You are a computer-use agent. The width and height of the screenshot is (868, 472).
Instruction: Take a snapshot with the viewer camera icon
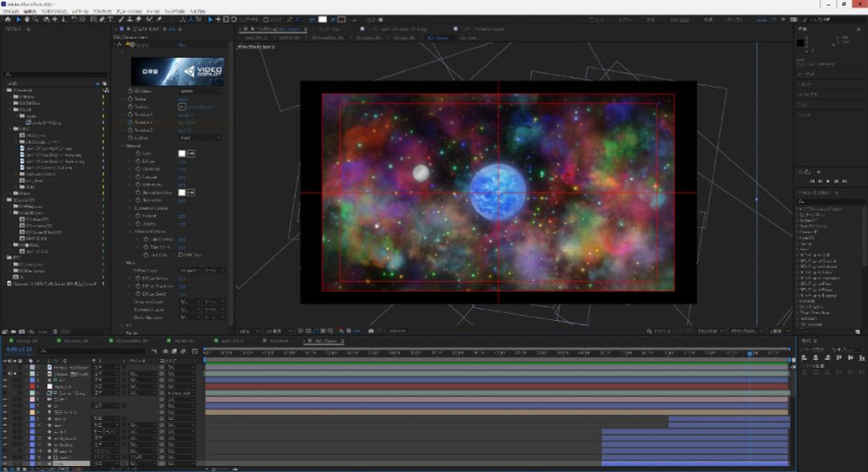371,331
